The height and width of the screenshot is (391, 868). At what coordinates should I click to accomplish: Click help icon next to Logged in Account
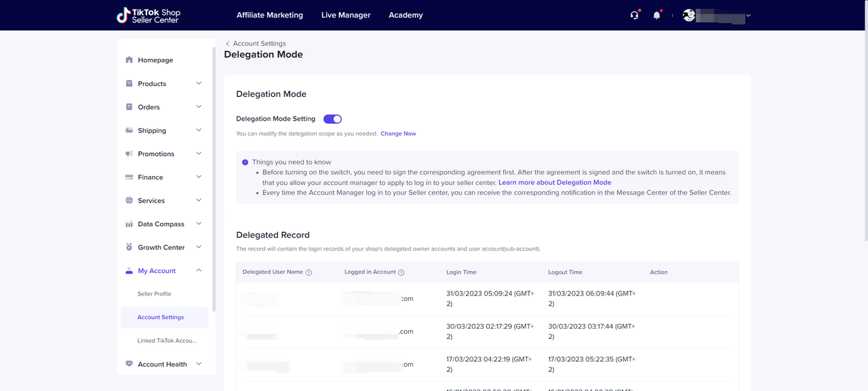[x=401, y=272]
